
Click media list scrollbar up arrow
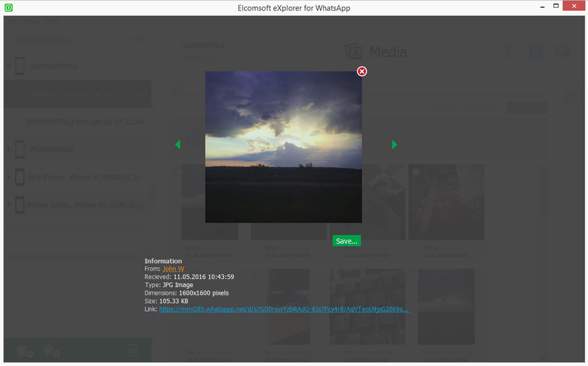[x=543, y=169]
